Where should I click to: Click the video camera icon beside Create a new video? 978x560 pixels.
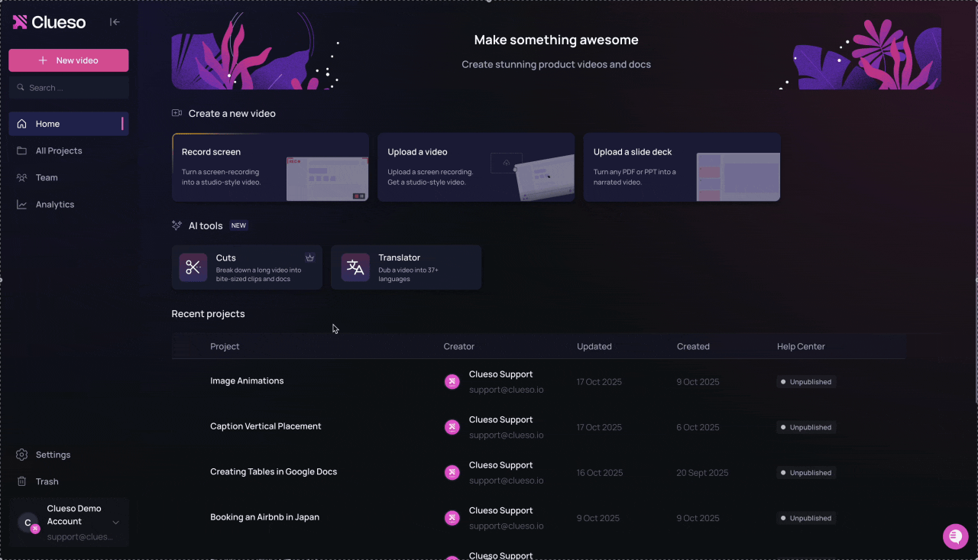click(177, 113)
